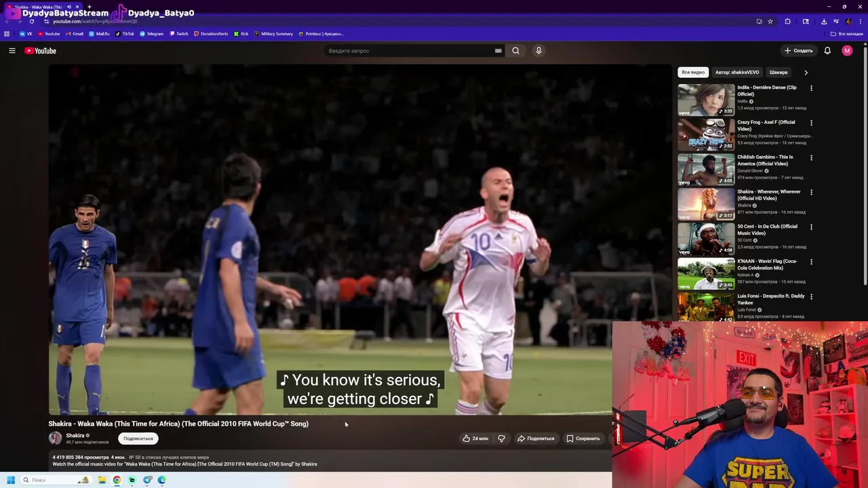
Task: Select the 'Все видео' filter chip
Action: (x=693, y=72)
